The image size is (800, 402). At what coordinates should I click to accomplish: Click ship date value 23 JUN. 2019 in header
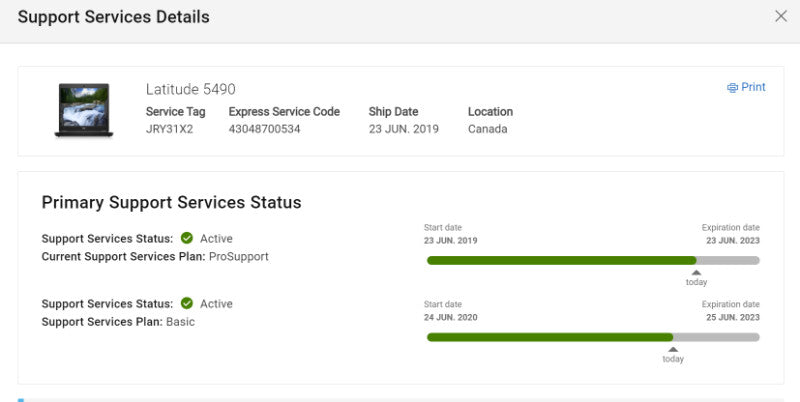[404, 129]
